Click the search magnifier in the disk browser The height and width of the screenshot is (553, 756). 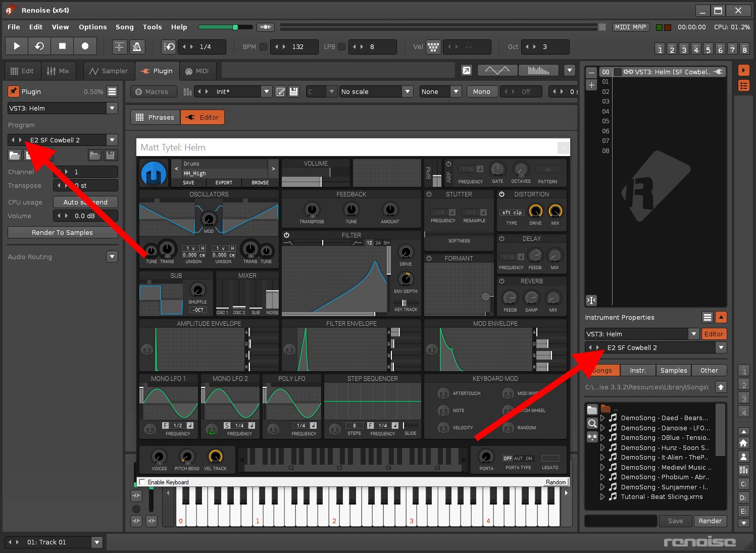tap(592, 423)
